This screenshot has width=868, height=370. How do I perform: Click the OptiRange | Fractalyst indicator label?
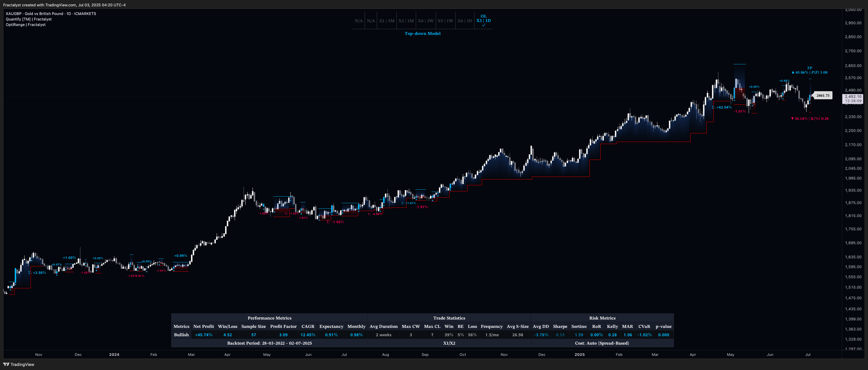(26, 25)
